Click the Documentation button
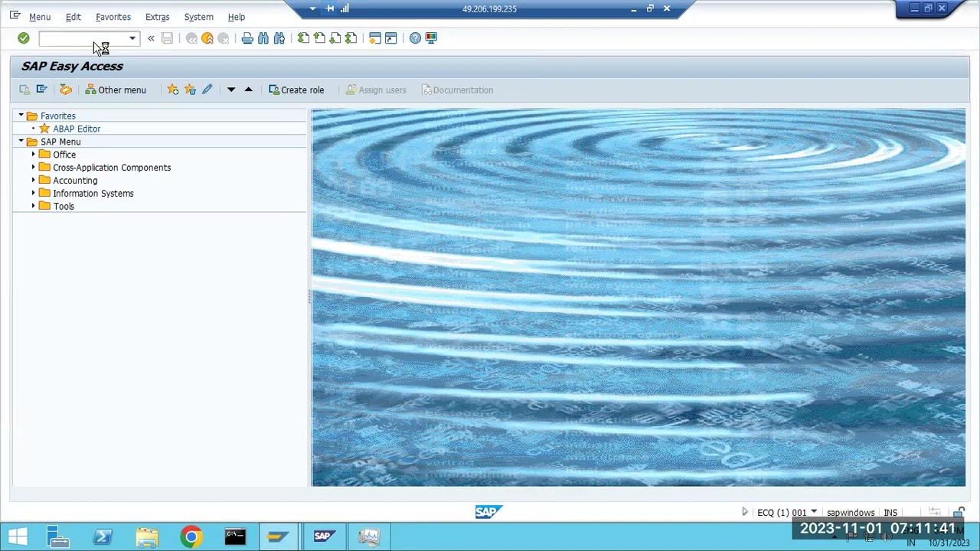 (x=457, y=90)
